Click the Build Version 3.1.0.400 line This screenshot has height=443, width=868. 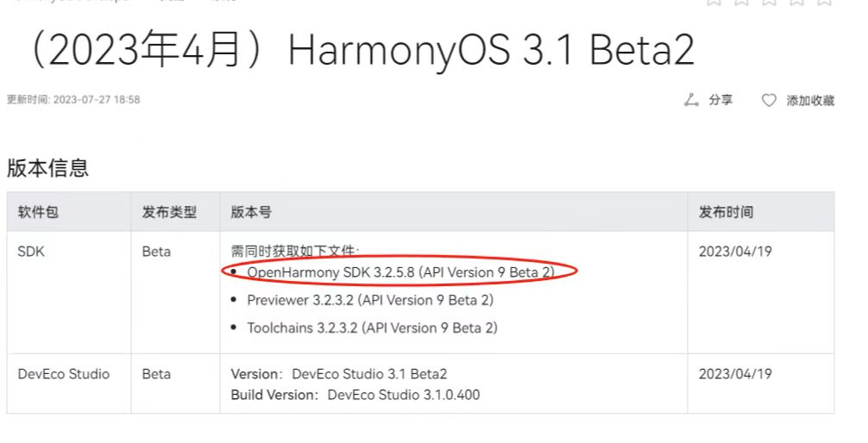pos(355,395)
